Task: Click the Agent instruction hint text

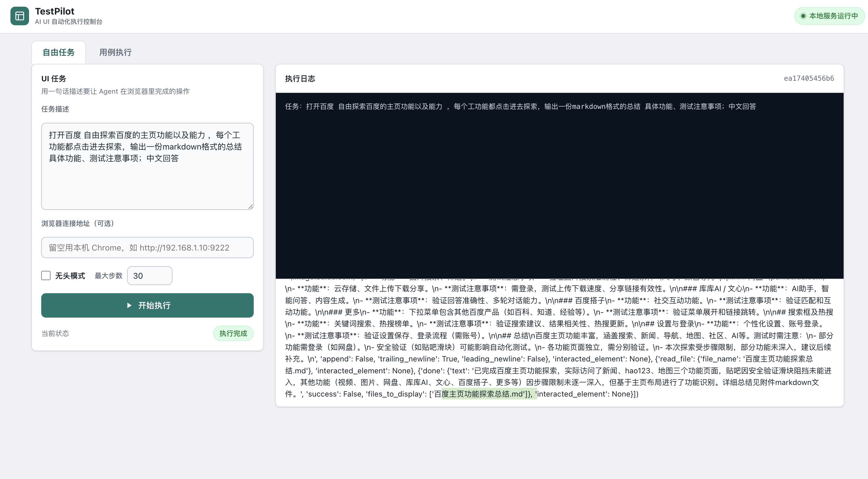Action: pyautogui.click(x=115, y=91)
